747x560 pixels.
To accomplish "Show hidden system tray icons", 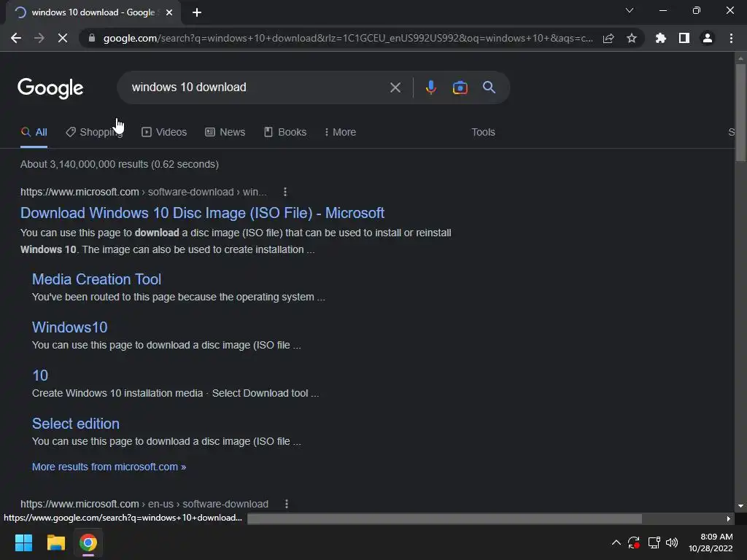I will pos(616,542).
